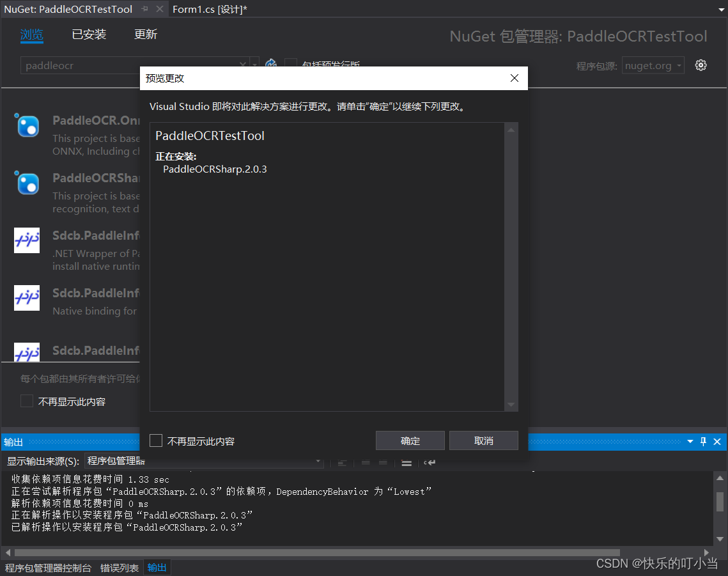Open NuGet package source settings gear
This screenshot has height=576, width=728.
tap(701, 65)
